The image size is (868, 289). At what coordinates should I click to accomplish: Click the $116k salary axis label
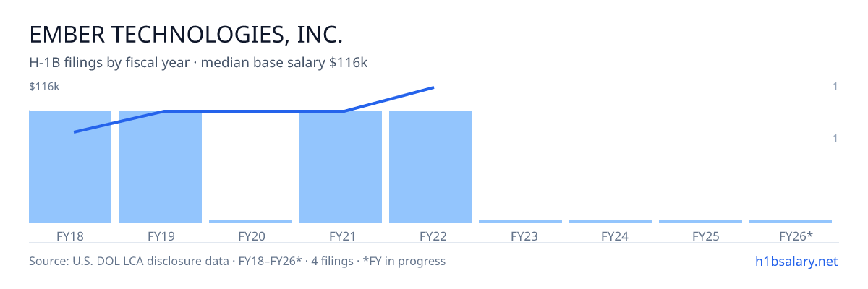[44, 87]
